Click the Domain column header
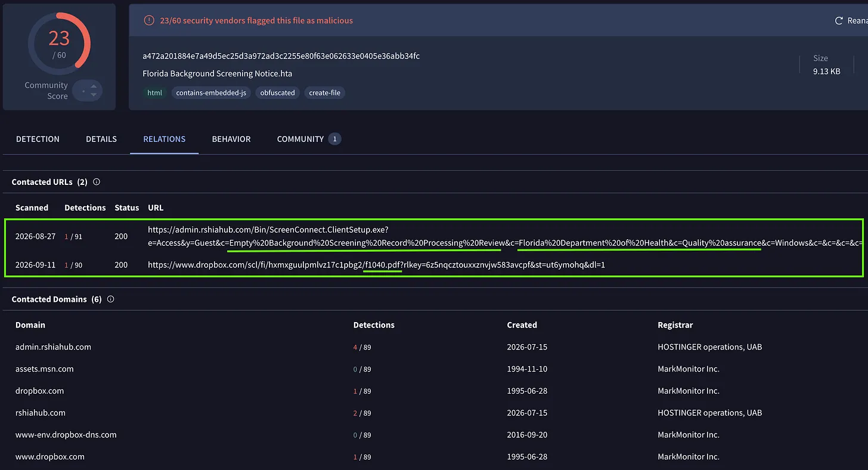868x470 pixels. pyautogui.click(x=30, y=325)
